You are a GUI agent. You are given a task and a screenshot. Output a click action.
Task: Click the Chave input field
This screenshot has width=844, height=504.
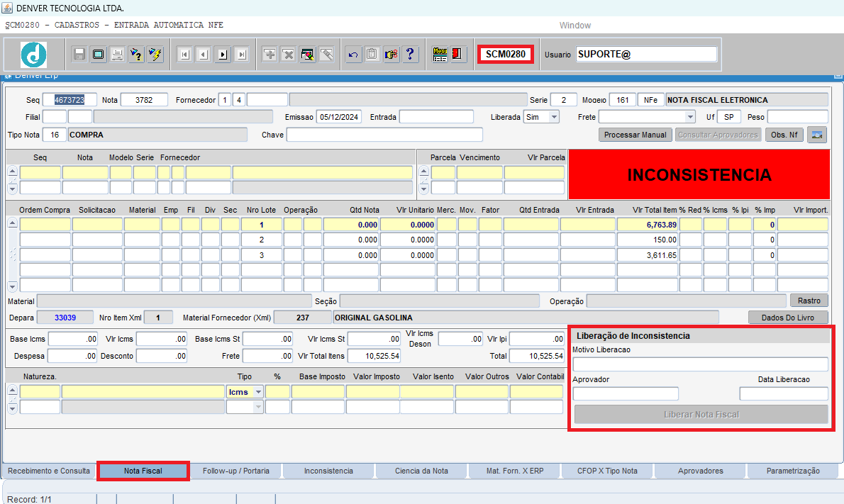coord(384,135)
